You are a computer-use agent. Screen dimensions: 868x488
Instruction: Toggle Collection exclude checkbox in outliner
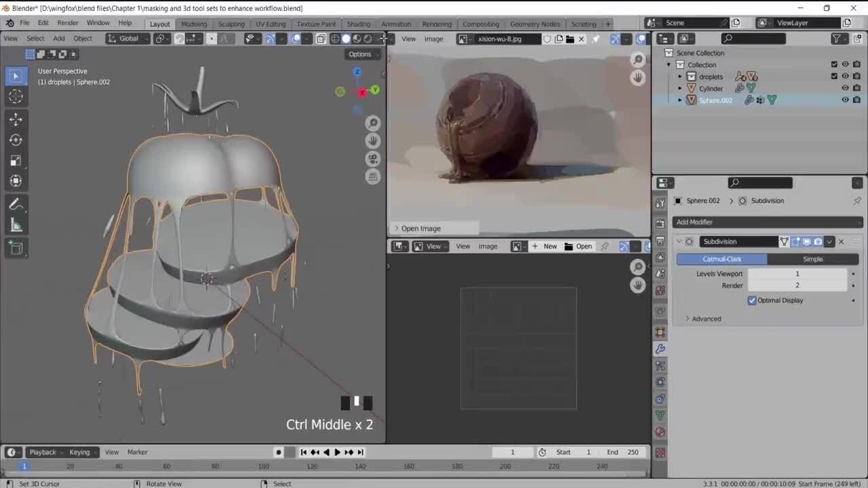coord(834,64)
